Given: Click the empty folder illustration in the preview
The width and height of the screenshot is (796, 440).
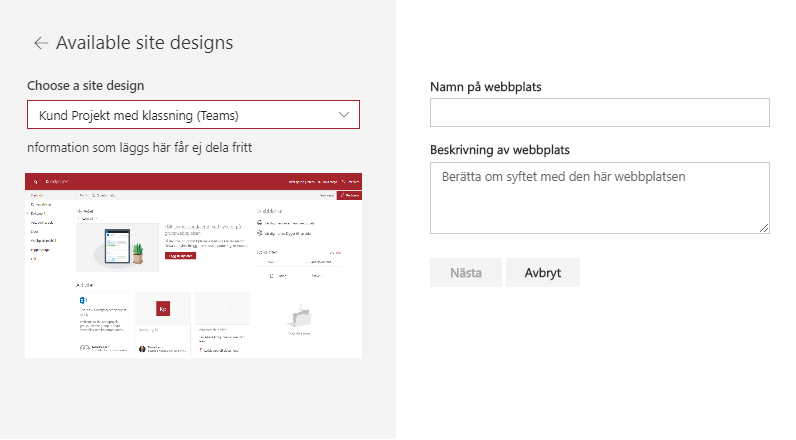Looking at the screenshot, I should (300, 317).
